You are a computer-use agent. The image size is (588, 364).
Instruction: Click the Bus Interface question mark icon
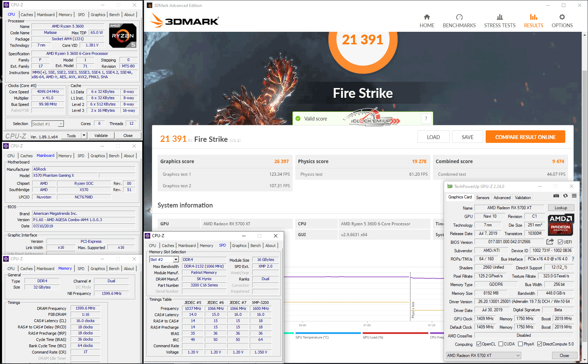coord(573,259)
